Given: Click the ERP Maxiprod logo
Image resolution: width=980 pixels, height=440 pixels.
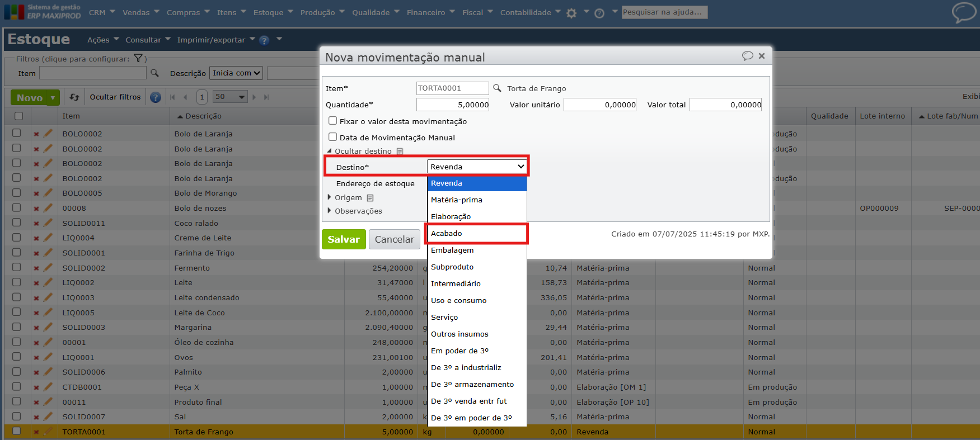Looking at the screenshot, I should click(x=43, y=12).
